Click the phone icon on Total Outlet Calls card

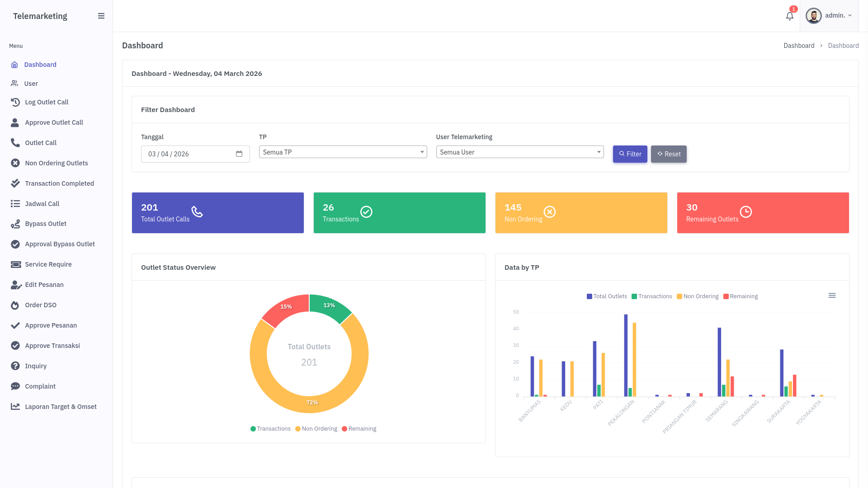(197, 212)
